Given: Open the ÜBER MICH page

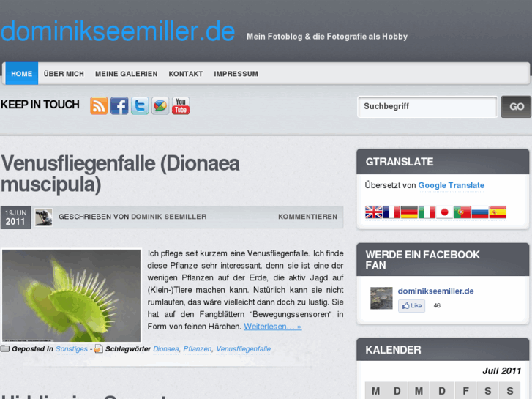Looking at the screenshot, I should click(x=64, y=74).
